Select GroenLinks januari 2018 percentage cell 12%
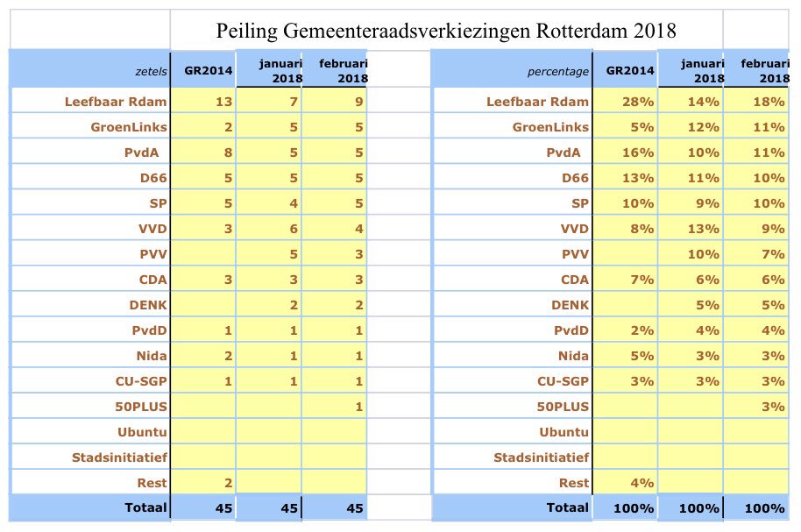The width and height of the screenshot is (801, 532). 701,127
